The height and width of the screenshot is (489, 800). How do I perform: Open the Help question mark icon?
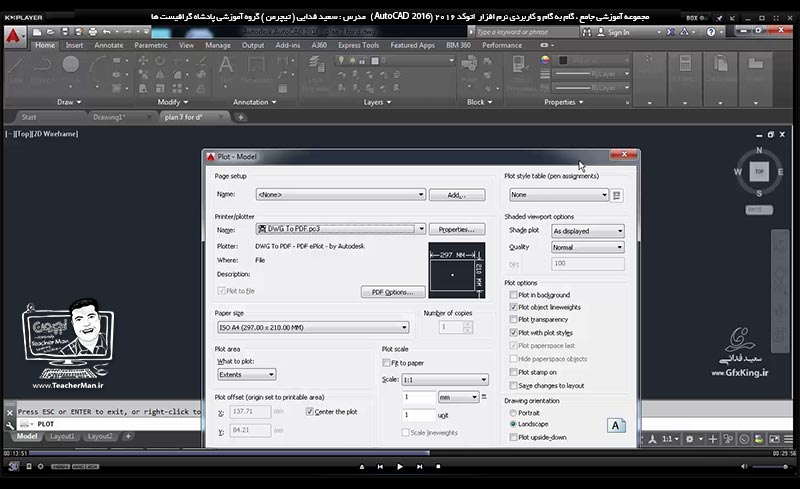[x=711, y=32]
